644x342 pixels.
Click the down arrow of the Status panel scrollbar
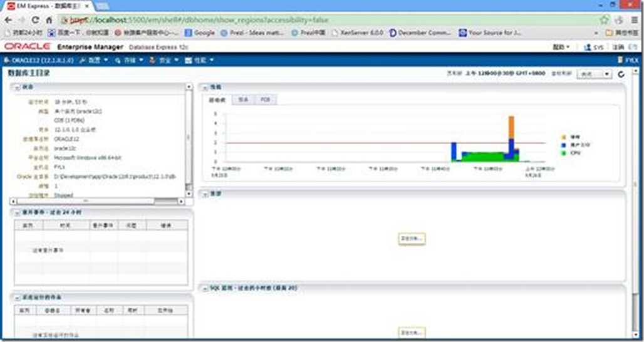[x=189, y=193]
